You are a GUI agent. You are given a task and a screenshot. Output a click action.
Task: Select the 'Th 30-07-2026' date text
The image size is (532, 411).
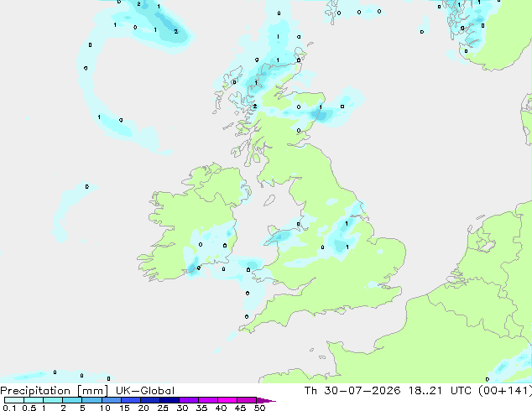[x=352, y=391]
